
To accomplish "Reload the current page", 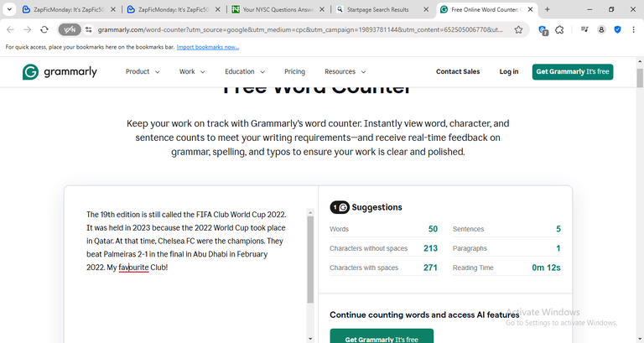I will pos(44,29).
